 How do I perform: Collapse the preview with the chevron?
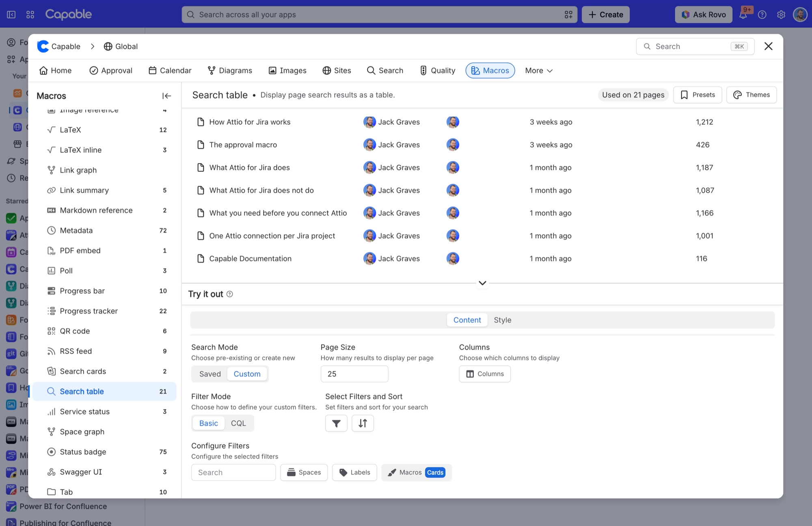482,283
